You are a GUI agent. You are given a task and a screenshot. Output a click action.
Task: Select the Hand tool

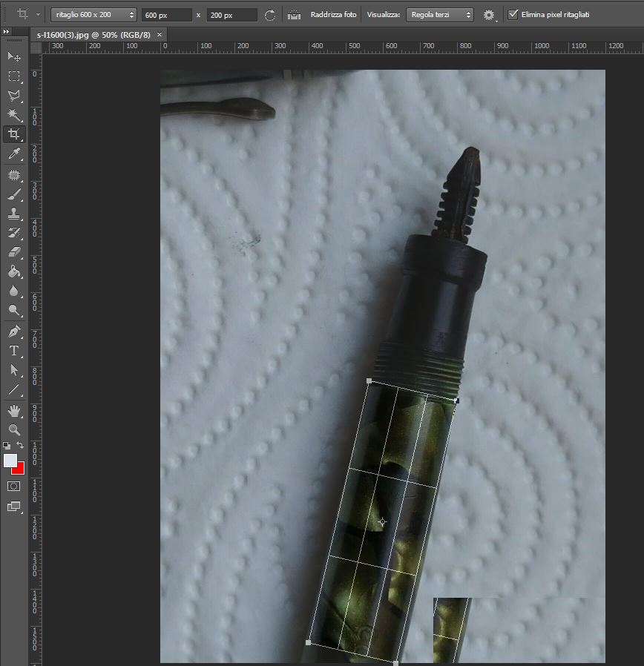[x=13, y=410]
